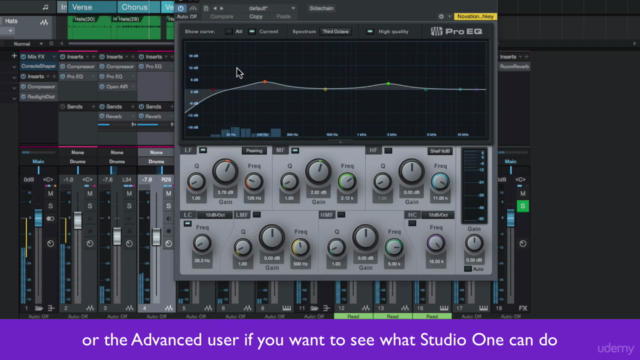Image resolution: width=640 pixels, height=360 pixels.
Task: Open HF Shelf 6dB type dropdown
Action: point(440,151)
